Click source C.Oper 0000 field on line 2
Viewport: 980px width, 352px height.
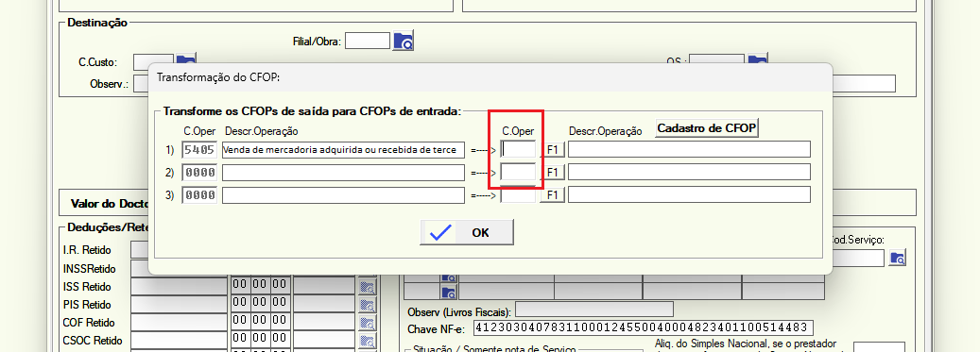(x=200, y=173)
